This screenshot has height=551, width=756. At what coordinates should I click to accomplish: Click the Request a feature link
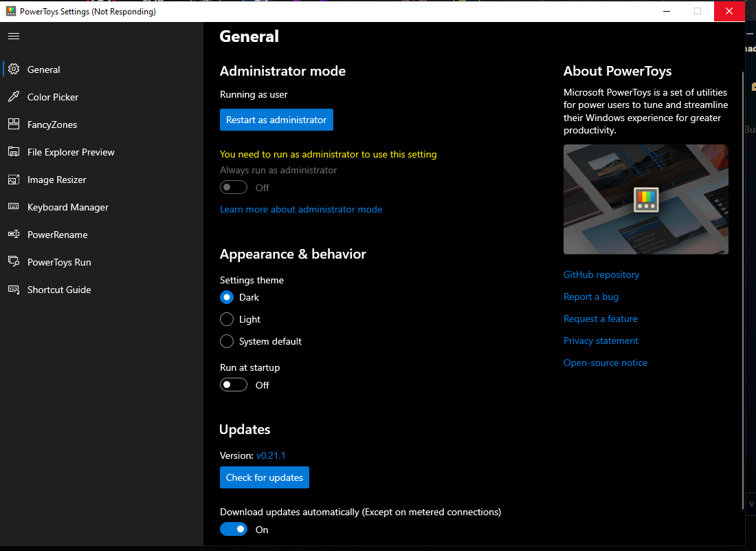[600, 318]
